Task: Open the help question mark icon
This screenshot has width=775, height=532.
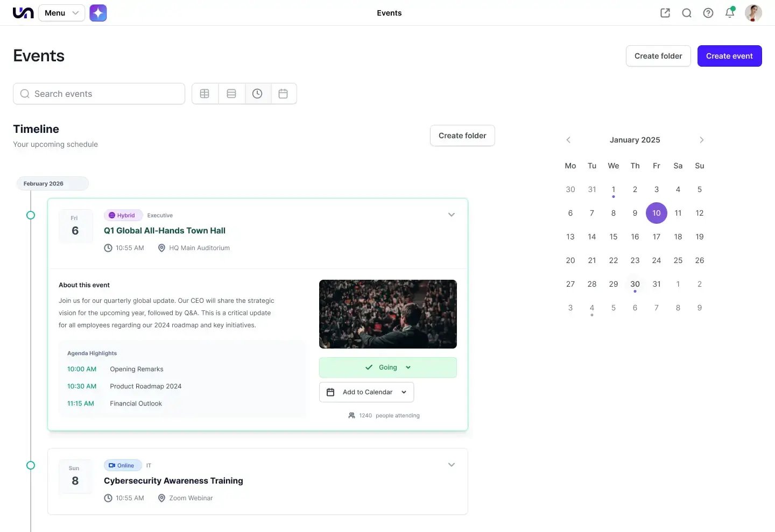Action: pyautogui.click(x=708, y=13)
